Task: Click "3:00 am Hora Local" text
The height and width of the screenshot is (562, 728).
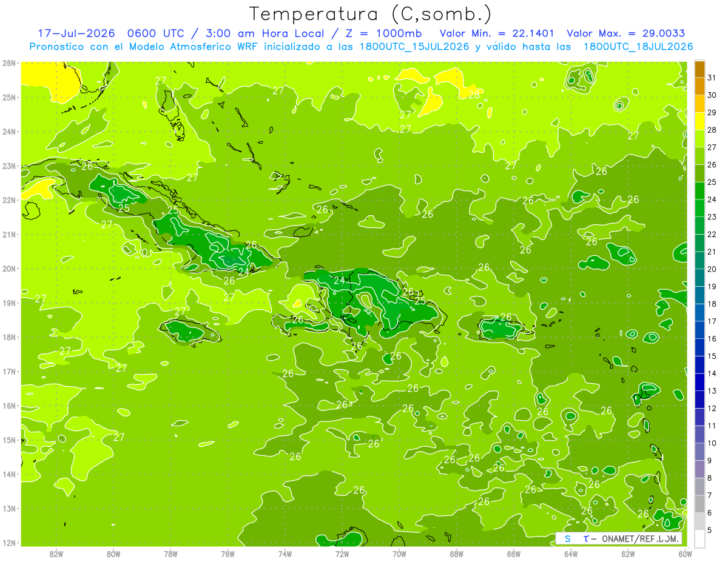Action: 265,33
